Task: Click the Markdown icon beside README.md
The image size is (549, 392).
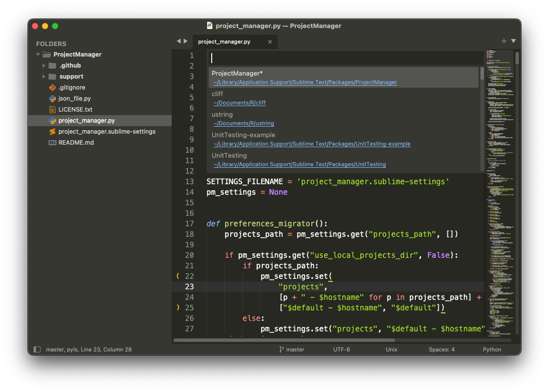Action: [x=53, y=143]
